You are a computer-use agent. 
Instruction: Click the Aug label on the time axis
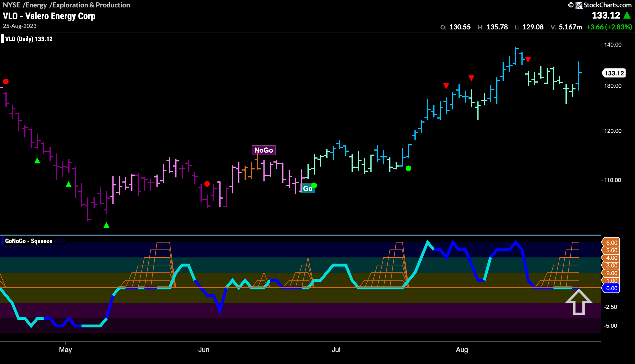coord(462,350)
